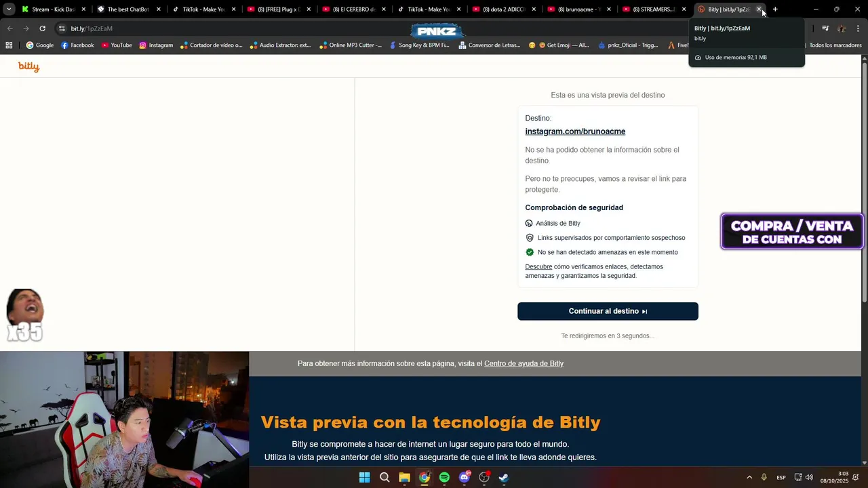The height and width of the screenshot is (488, 868).
Task: Open the Instagram bookmark
Action: pos(156,45)
